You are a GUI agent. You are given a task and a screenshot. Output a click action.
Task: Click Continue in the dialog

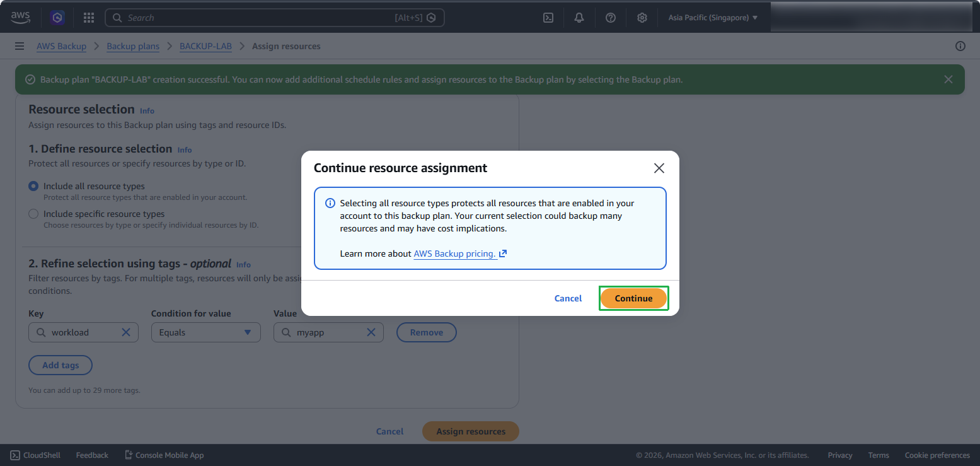click(x=633, y=298)
